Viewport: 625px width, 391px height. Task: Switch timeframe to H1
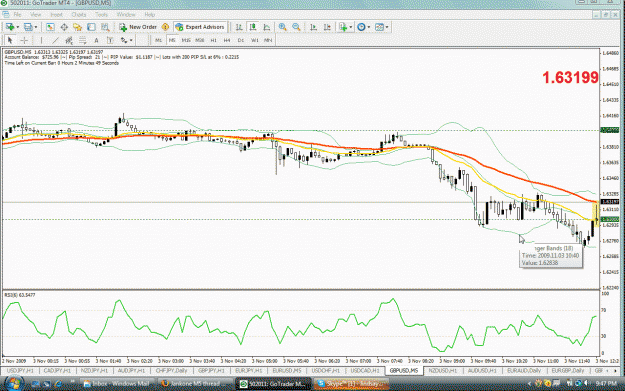(214, 40)
